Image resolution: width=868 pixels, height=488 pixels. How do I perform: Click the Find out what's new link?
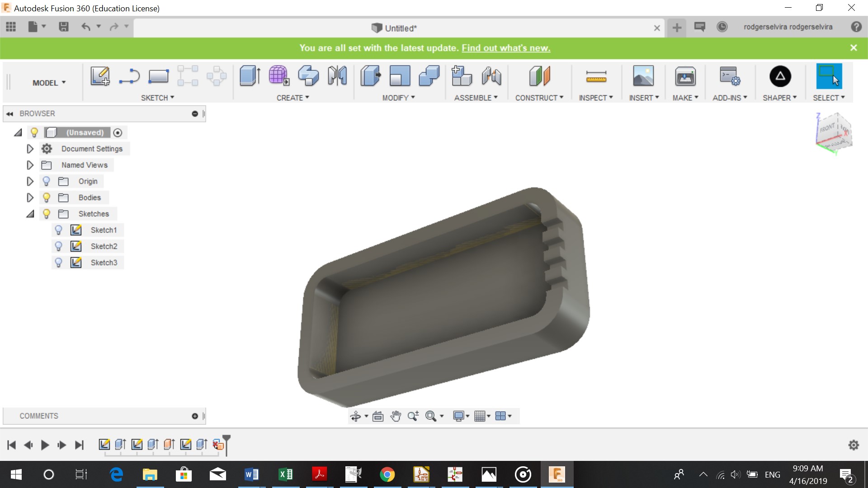pos(506,48)
